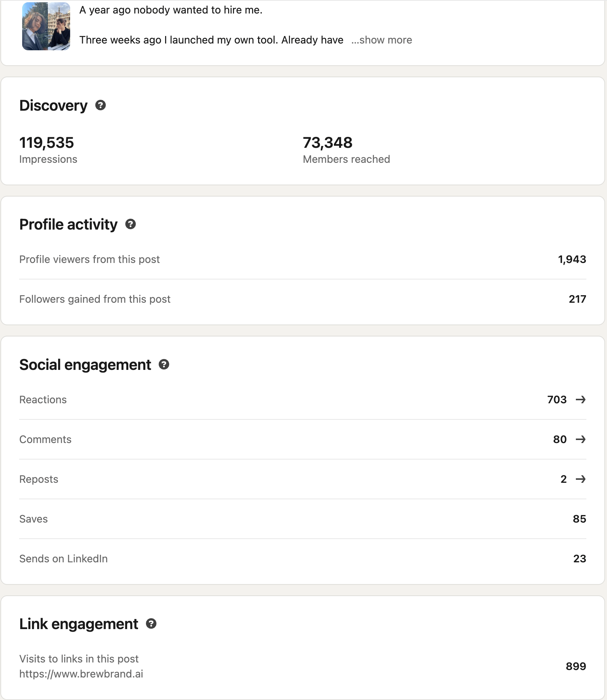Click the 73,348 Members reached figure
The width and height of the screenshot is (607, 700).
pyautogui.click(x=328, y=143)
